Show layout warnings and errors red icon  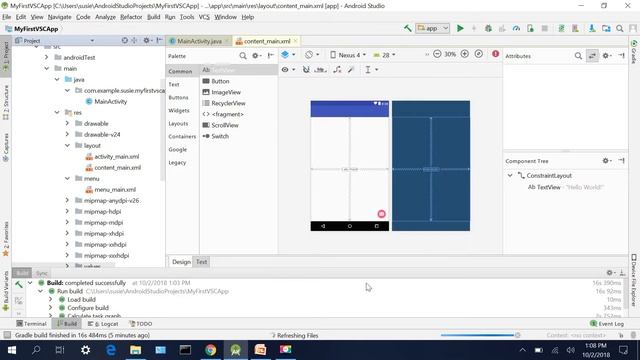[496, 54]
